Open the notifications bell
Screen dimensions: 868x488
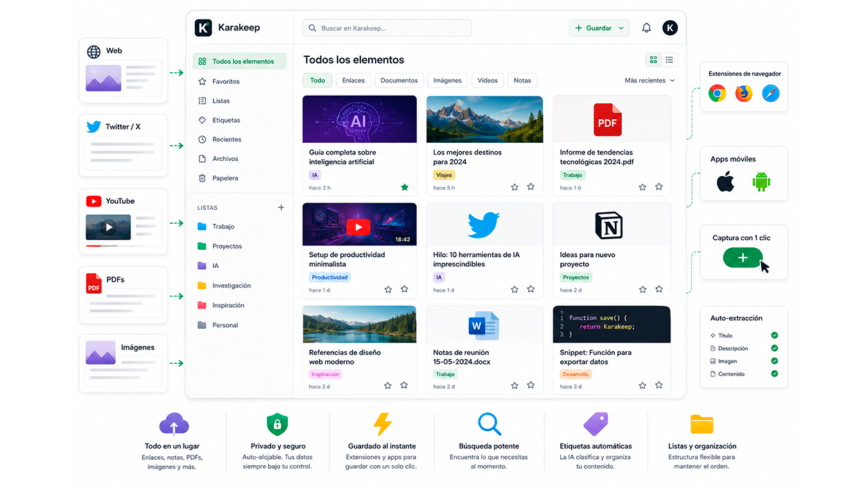pyautogui.click(x=646, y=28)
